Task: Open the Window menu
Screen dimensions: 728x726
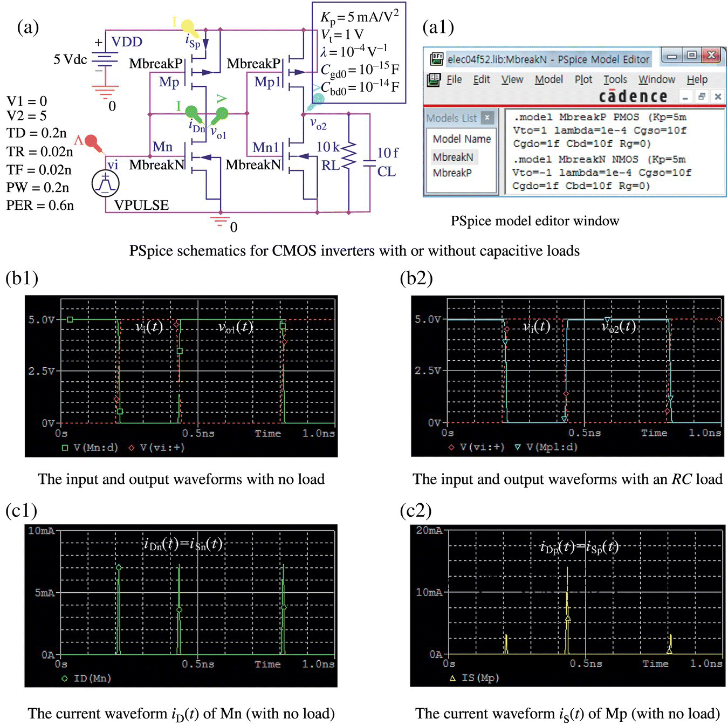Action: (657, 79)
